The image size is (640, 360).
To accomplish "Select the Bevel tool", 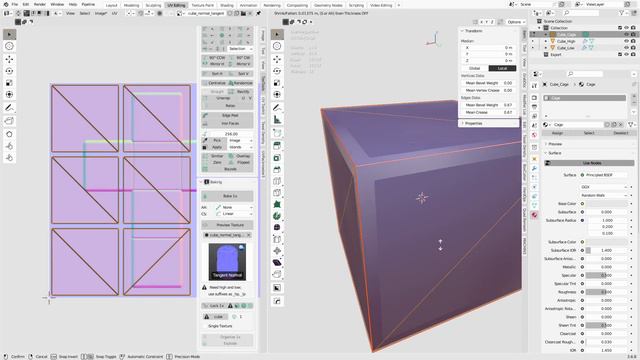I will [277, 169].
